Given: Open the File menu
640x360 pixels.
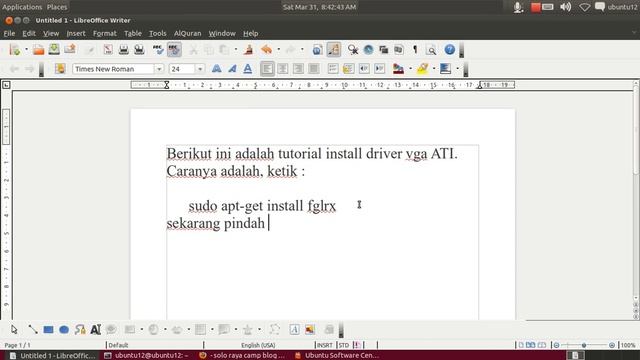Looking at the screenshot, I should pos(9,33).
